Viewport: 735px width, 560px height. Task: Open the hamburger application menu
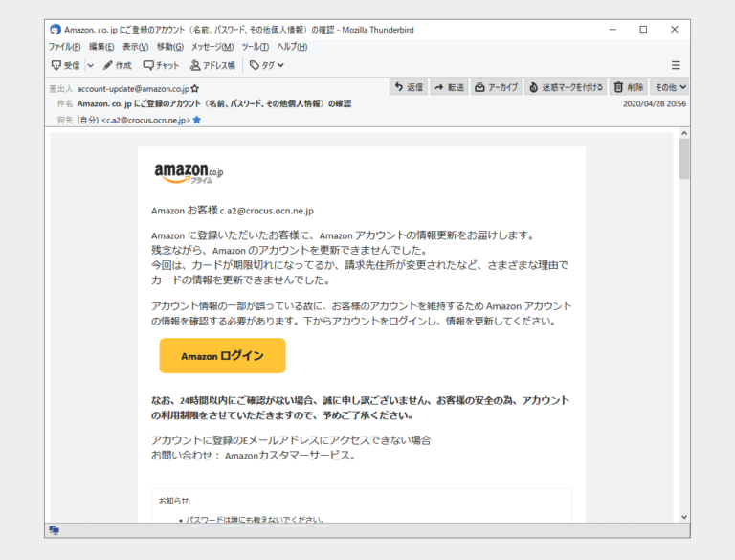click(x=676, y=65)
